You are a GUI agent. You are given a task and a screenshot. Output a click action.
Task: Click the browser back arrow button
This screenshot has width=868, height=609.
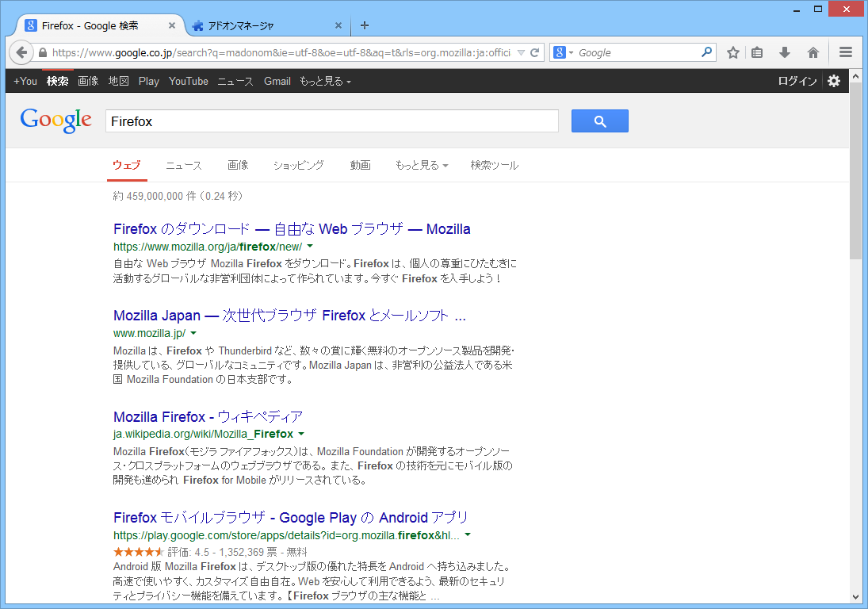pos(21,52)
